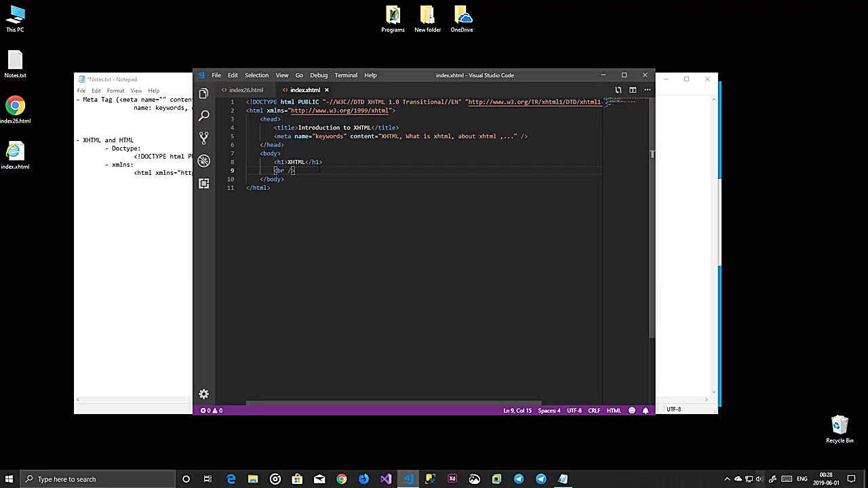Open the Notepad Format menu

[x=115, y=90]
